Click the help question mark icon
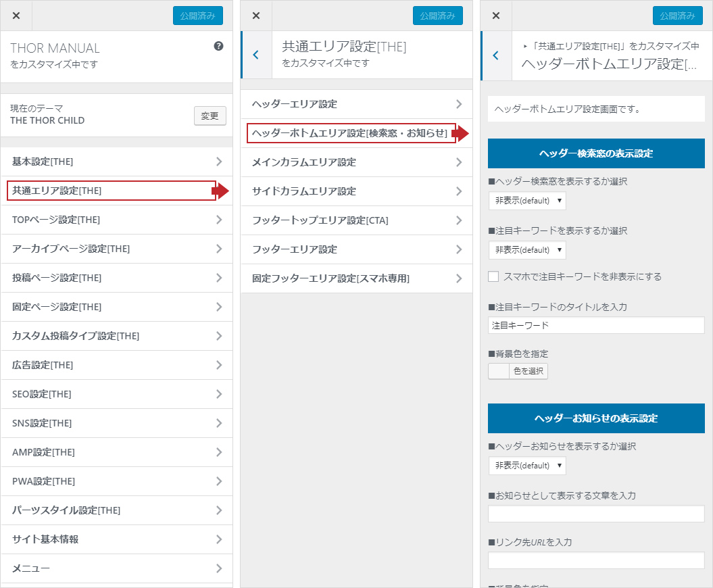The image size is (713, 588). (x=218, y=47)
